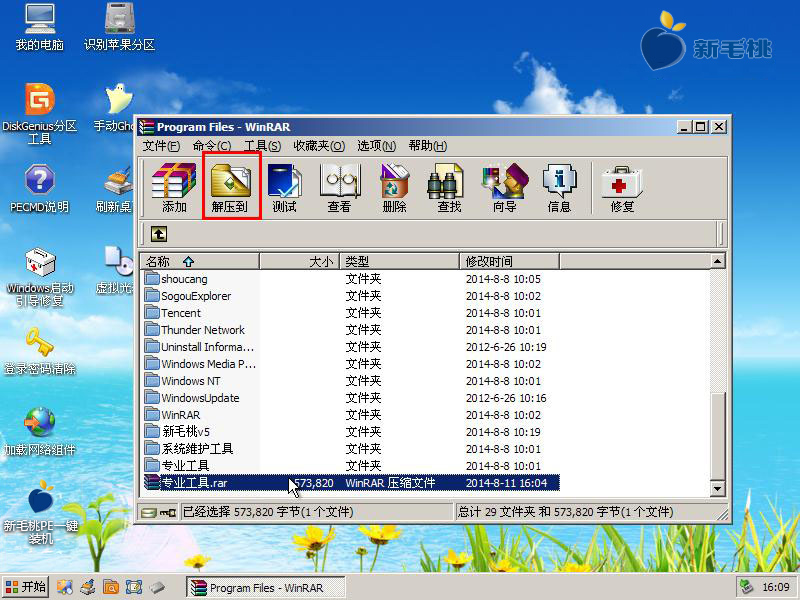This screenshot has width=800, height=600.
Task: Click Program Files - WinRAR taskbar button
Action: pos(265,588)
